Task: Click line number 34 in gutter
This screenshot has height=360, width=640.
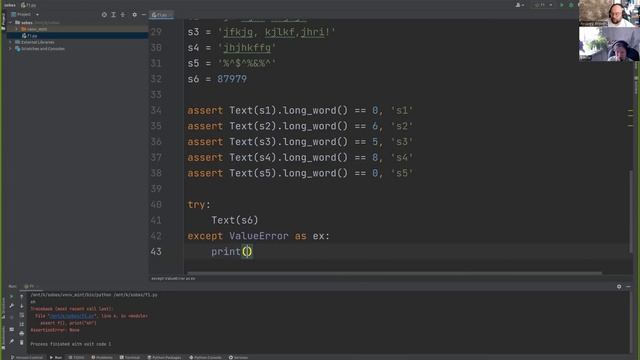Action: point(156,110)
